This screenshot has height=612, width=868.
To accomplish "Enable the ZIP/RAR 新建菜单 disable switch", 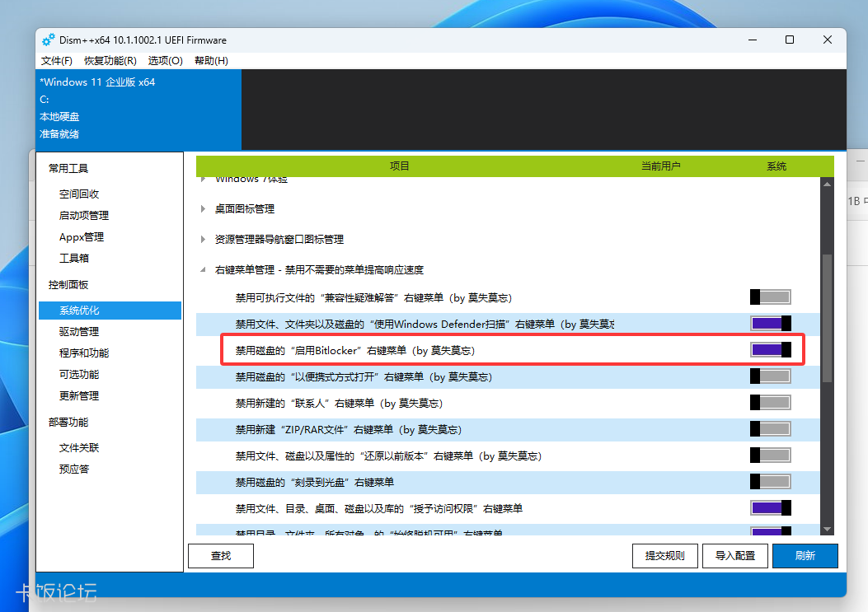I will tap(770, 428).
